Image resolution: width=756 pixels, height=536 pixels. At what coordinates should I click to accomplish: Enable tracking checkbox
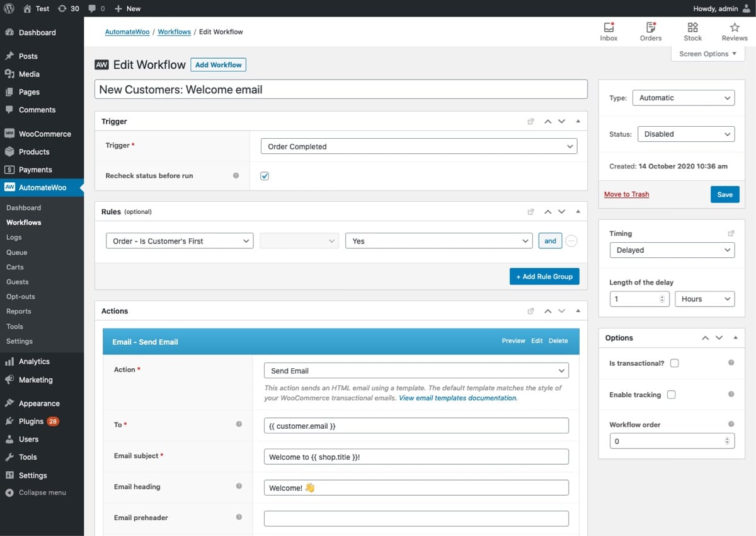pyautogui.click(x=672, y=395)
